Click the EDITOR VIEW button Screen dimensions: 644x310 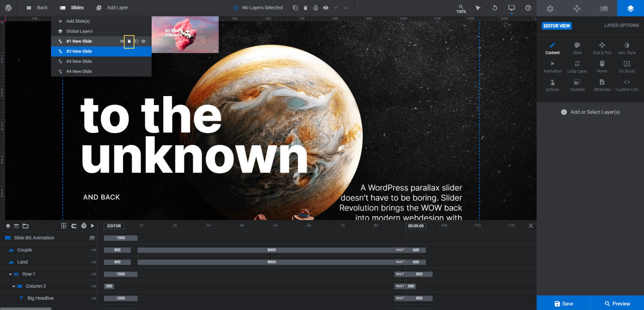pos(557,26)
